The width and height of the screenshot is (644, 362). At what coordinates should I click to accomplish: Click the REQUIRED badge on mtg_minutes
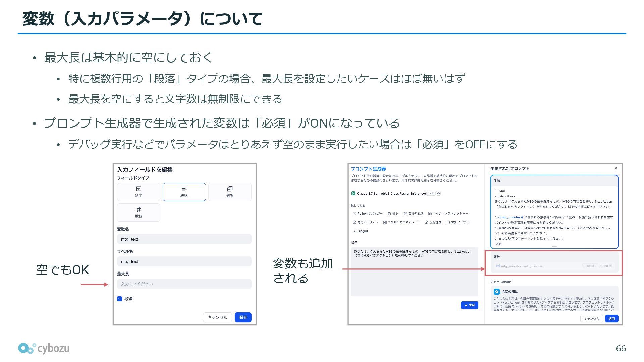coord(590,266)
